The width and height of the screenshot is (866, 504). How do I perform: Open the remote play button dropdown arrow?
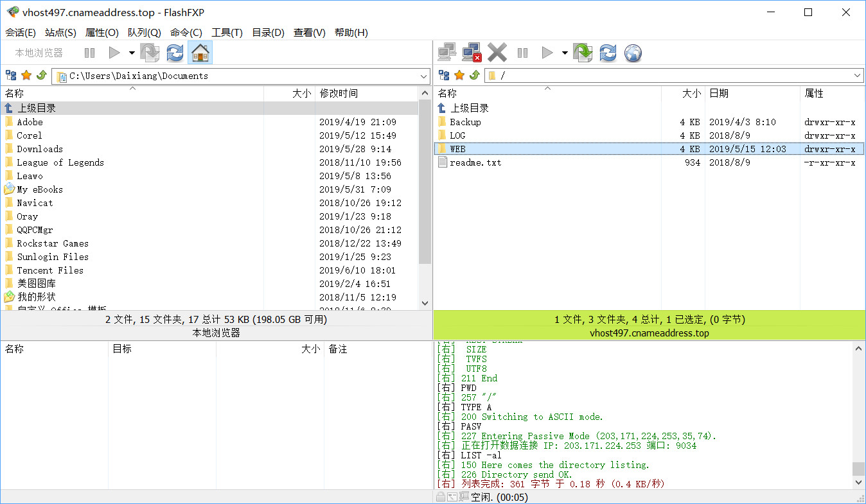[x=565, y=53]
